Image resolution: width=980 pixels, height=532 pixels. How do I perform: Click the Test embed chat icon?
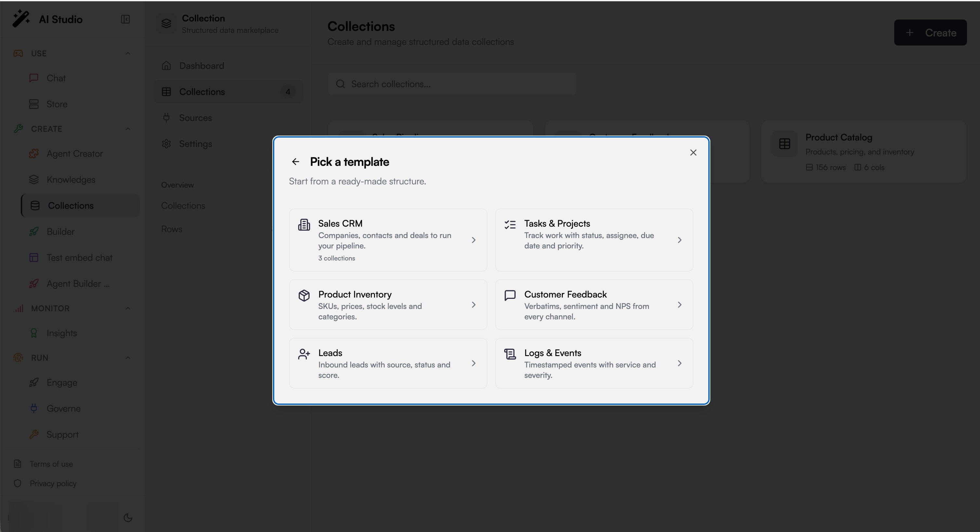34,258
